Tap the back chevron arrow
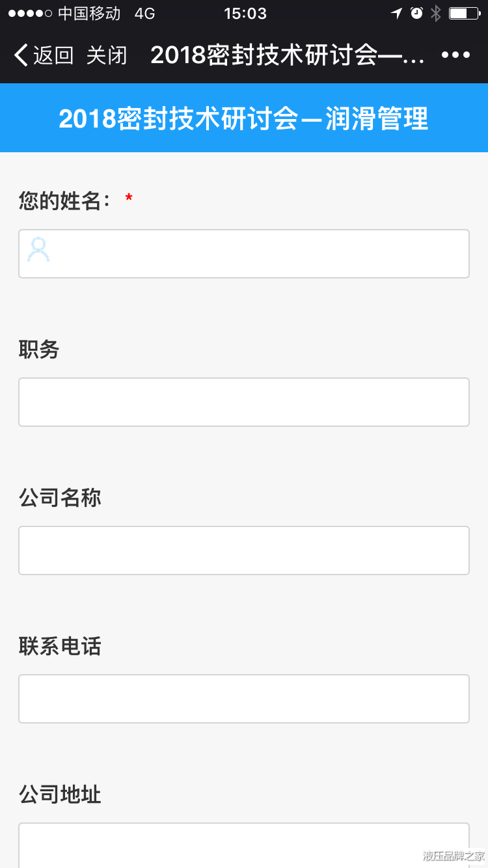Viewport: 488px width, 868px height. click(x=21, y=55)
